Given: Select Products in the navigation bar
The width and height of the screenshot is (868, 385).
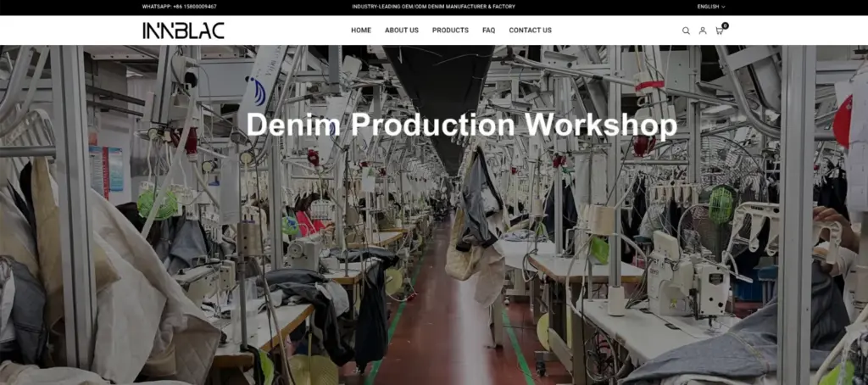Looking at the screenshot, I should (x=450, y=31).
